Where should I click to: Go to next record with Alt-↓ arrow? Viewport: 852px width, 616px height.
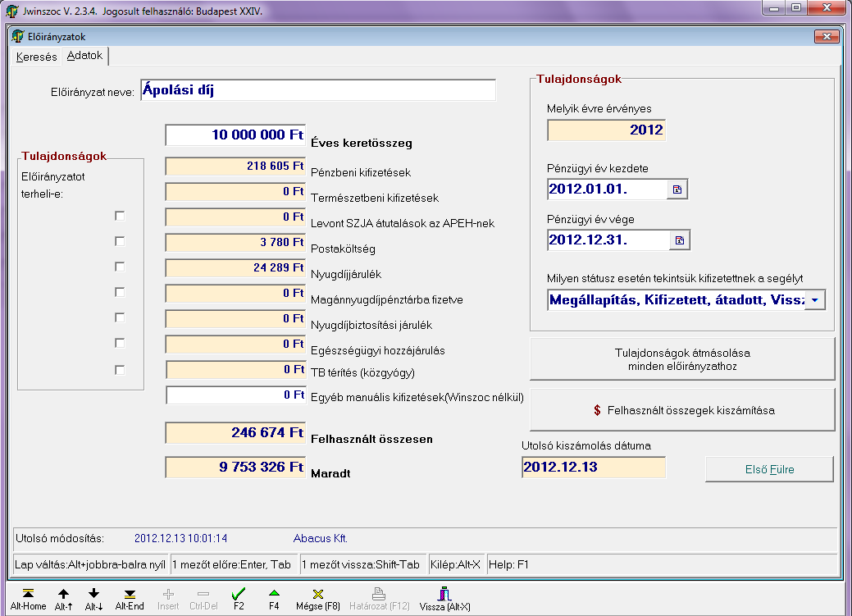tap(93, 593)
